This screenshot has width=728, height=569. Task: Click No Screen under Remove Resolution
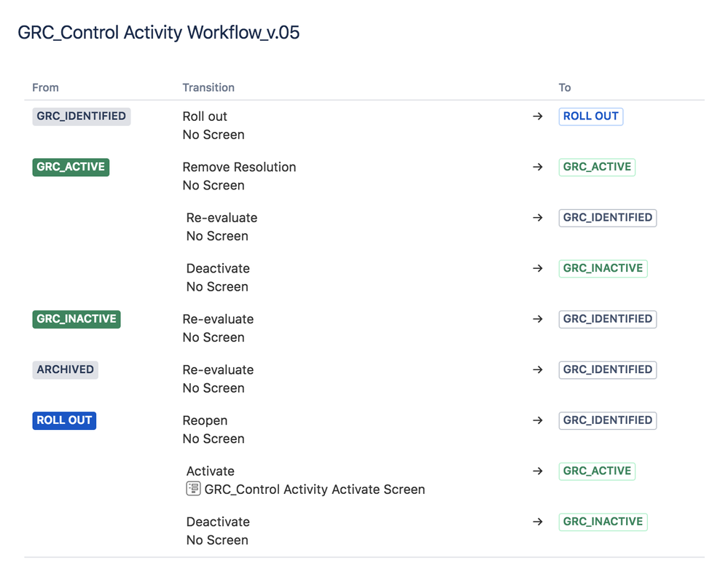[x=213, y=185]
